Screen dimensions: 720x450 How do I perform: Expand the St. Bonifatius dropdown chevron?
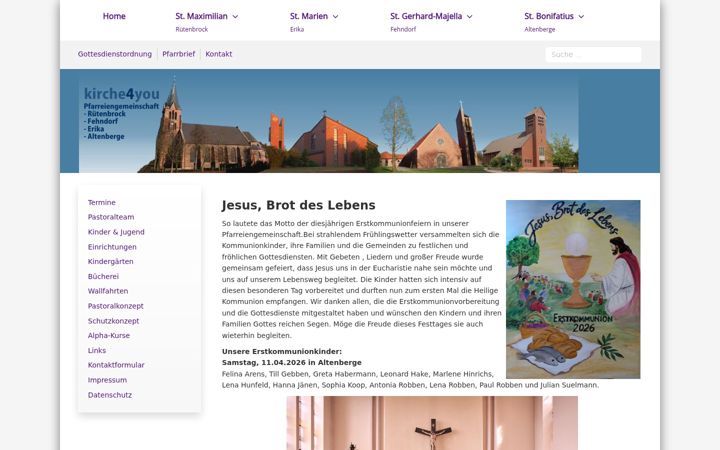click(x=581, y=17)
